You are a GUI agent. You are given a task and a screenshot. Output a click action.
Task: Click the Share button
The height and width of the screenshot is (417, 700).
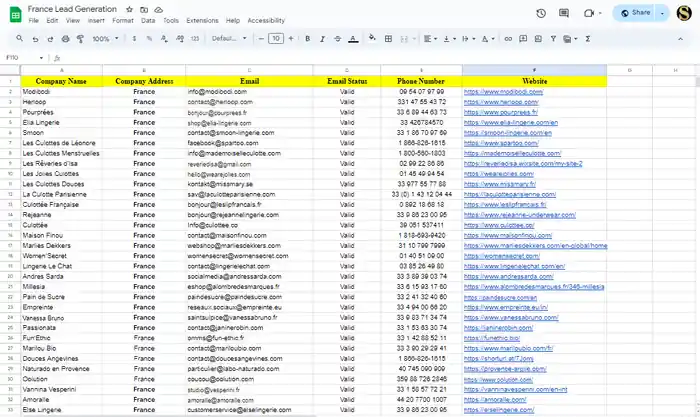click(x=636, y=13)
